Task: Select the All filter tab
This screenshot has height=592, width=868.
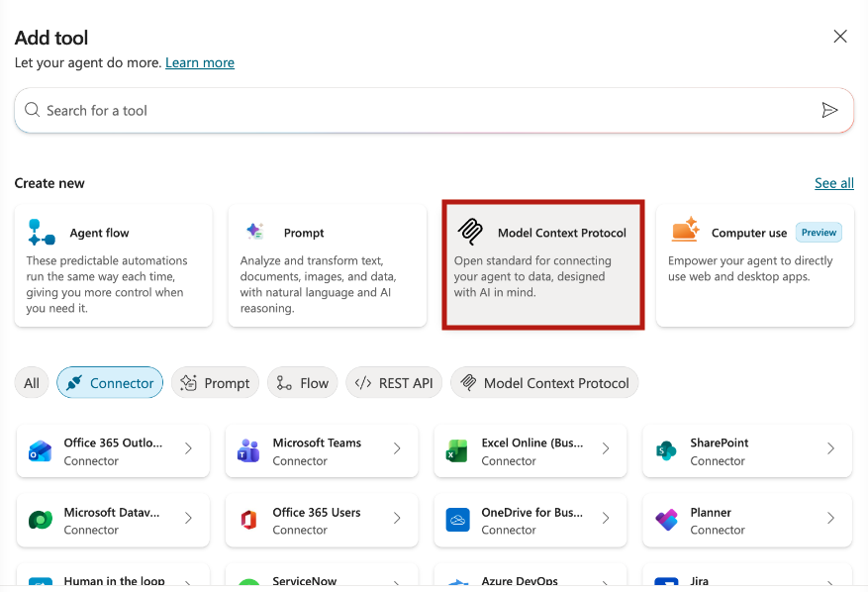Action: 32,383
